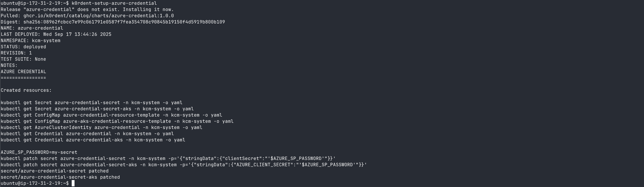
Task: Click the kubectl get Secret azure-credential-secret-aks line
Action: (x=97, y=109)
